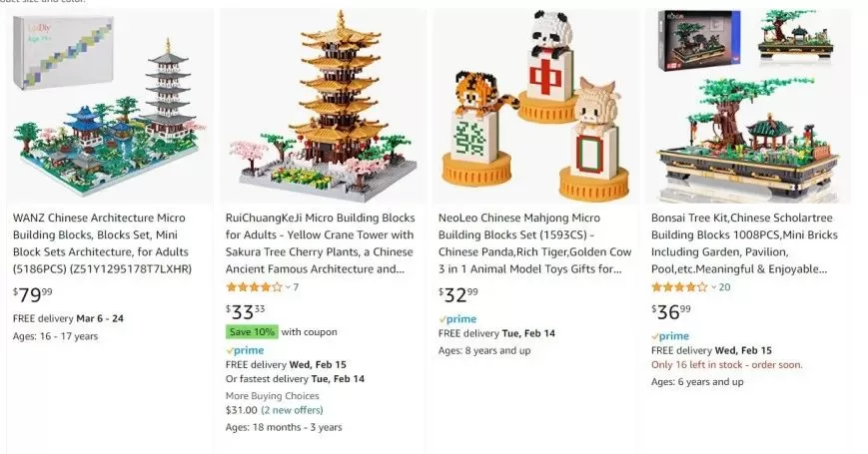Open Bonsai Tree Kit Chinese Scholartree title
The width and height of the screenshot is (868, 454).
744,243
